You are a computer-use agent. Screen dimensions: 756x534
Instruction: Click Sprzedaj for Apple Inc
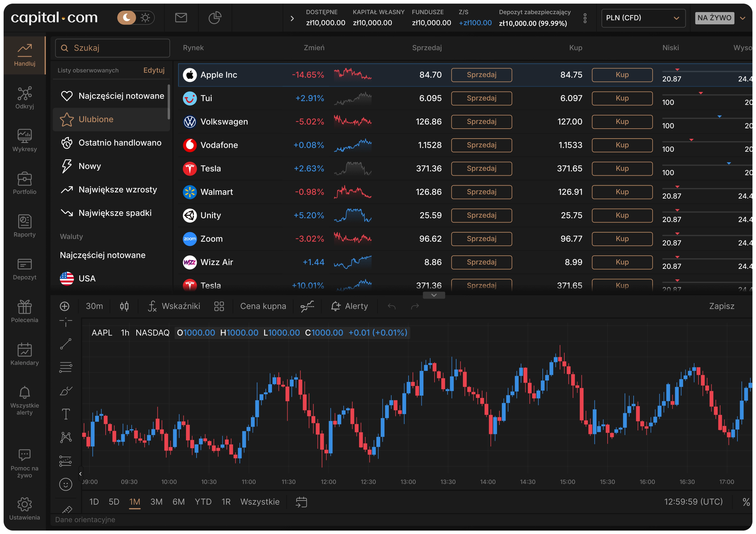pos(481,75)
